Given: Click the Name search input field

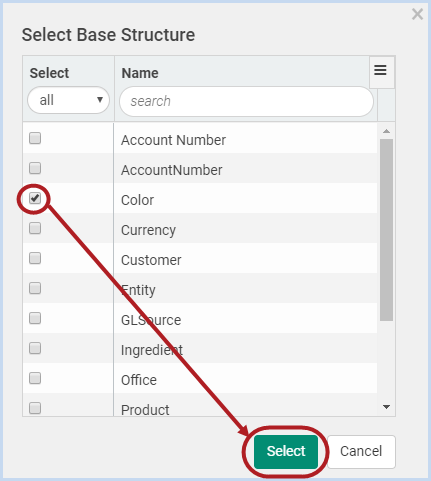Looking at the screenshot, I should click(246, 101).
